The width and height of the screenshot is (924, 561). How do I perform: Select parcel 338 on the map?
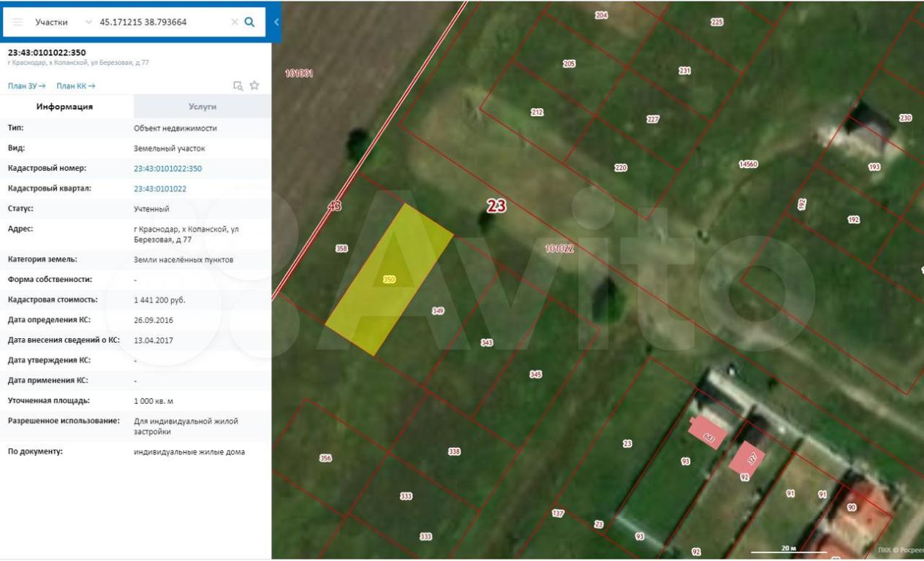coord(454,451)
